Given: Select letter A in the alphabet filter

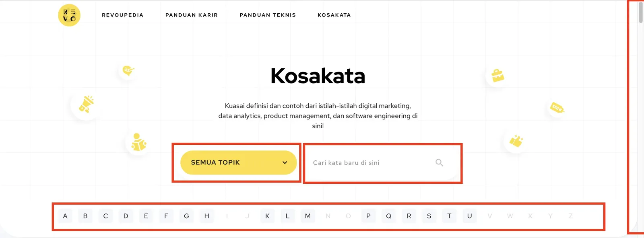Looking at the screenshot, I should coord(65,216).
